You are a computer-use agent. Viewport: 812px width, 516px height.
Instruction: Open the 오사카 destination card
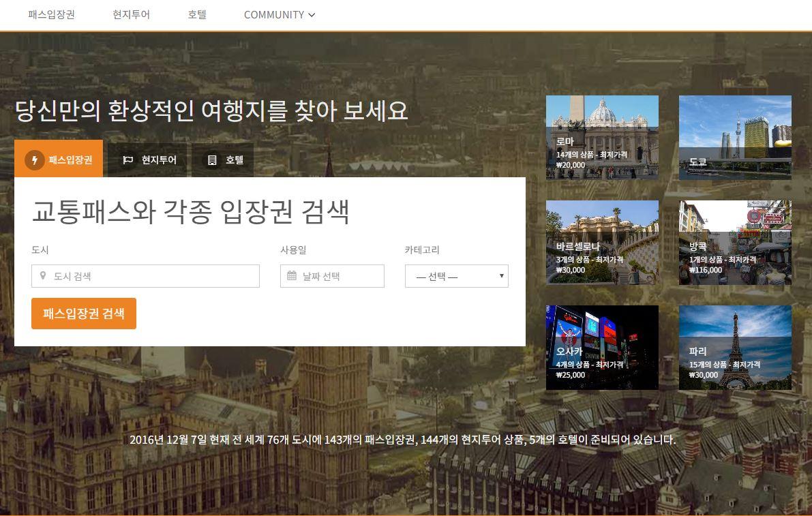(x=602, y=347)
